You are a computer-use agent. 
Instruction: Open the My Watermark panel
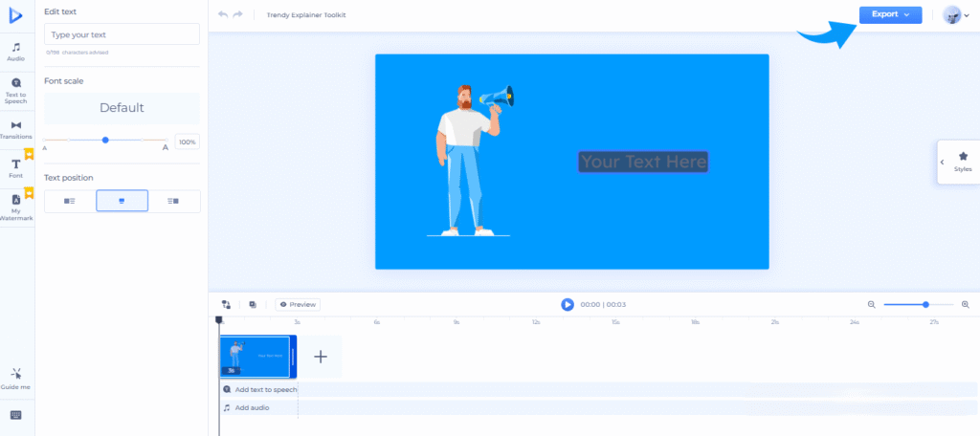click(16, 206)
